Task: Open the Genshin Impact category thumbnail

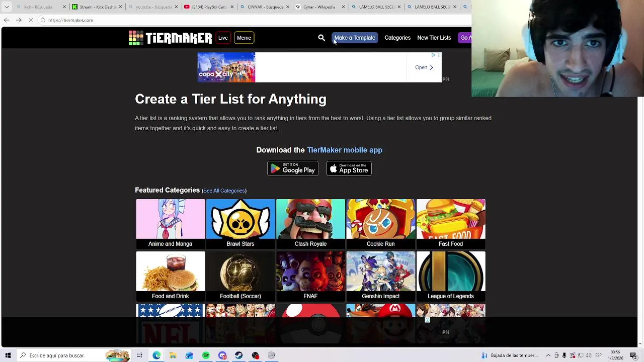Action: coord(380,276)
